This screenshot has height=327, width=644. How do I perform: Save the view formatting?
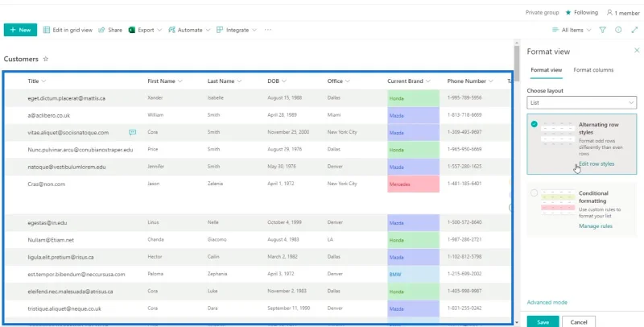[543, 322]
